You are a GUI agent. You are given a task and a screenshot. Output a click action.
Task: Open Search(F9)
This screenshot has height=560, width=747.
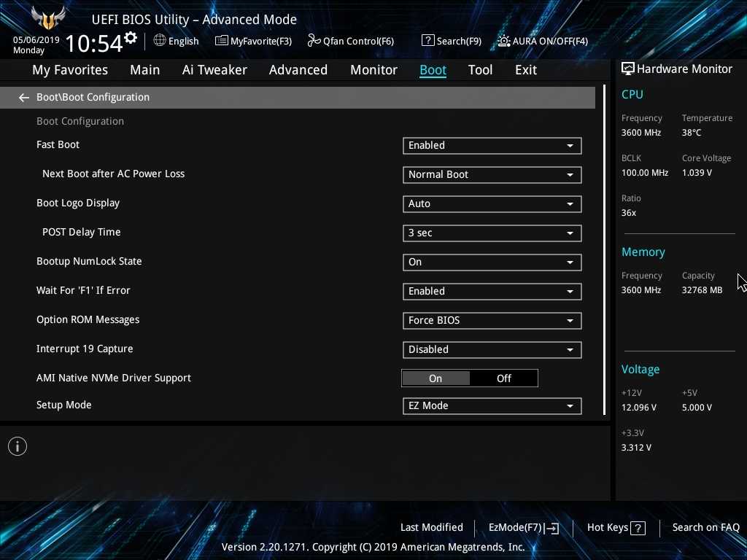pos(452,41)
